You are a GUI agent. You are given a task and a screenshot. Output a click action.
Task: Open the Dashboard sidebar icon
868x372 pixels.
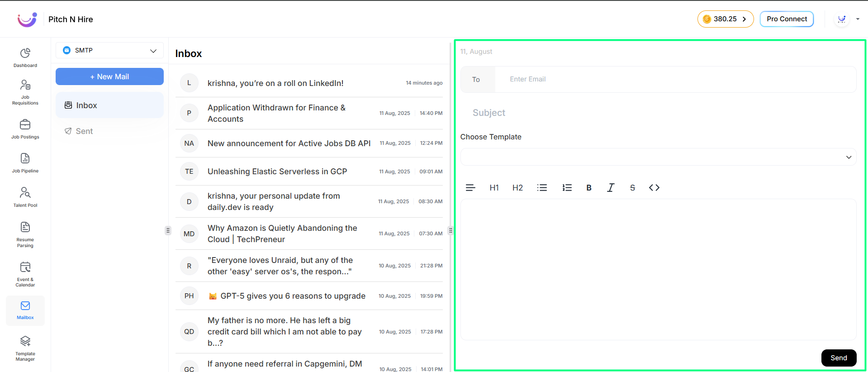(x=25, y=58)
